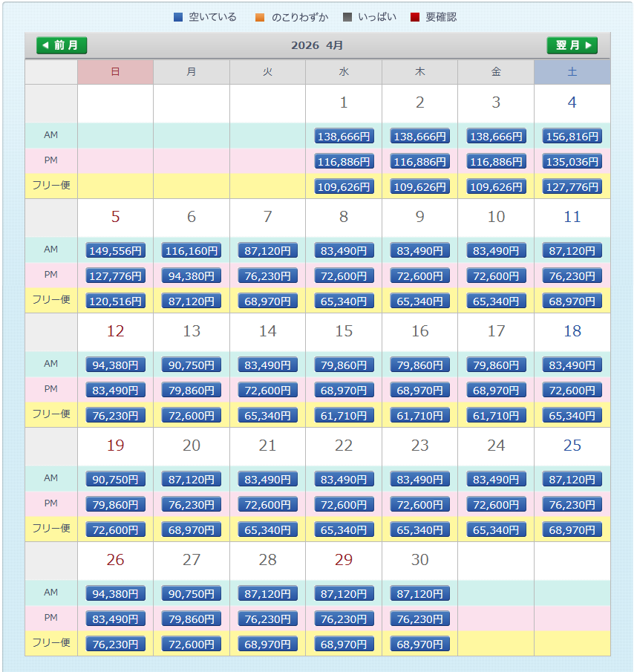Pick April 8 フリー便 price 65,340円
This screenshot has width=637, height=672.
(x=344, y=301)
